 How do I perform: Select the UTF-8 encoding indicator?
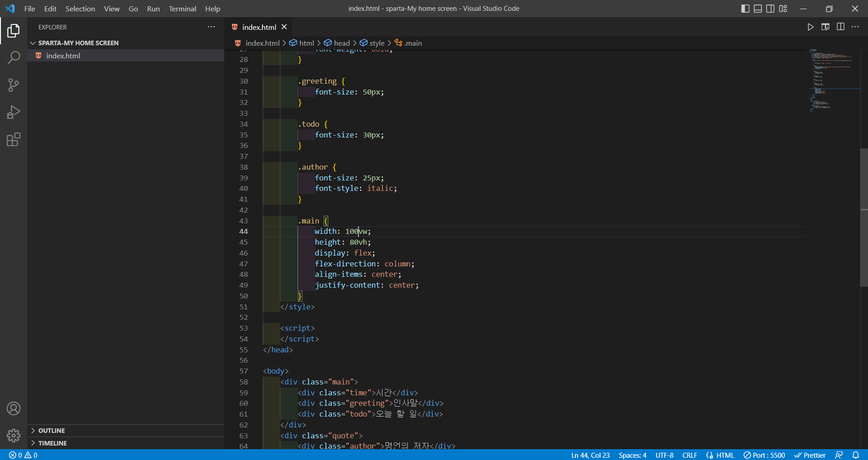(x=665, y=455)
